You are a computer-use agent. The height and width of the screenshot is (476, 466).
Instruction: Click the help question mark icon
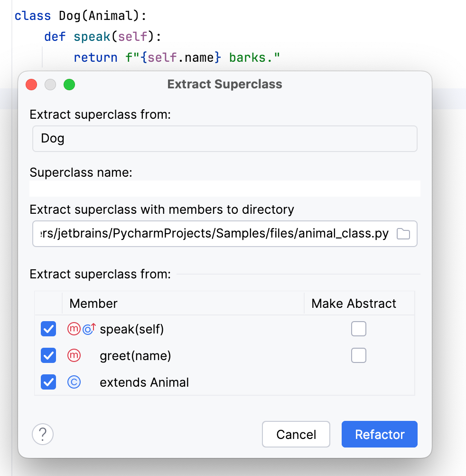(x=43, y=434)
